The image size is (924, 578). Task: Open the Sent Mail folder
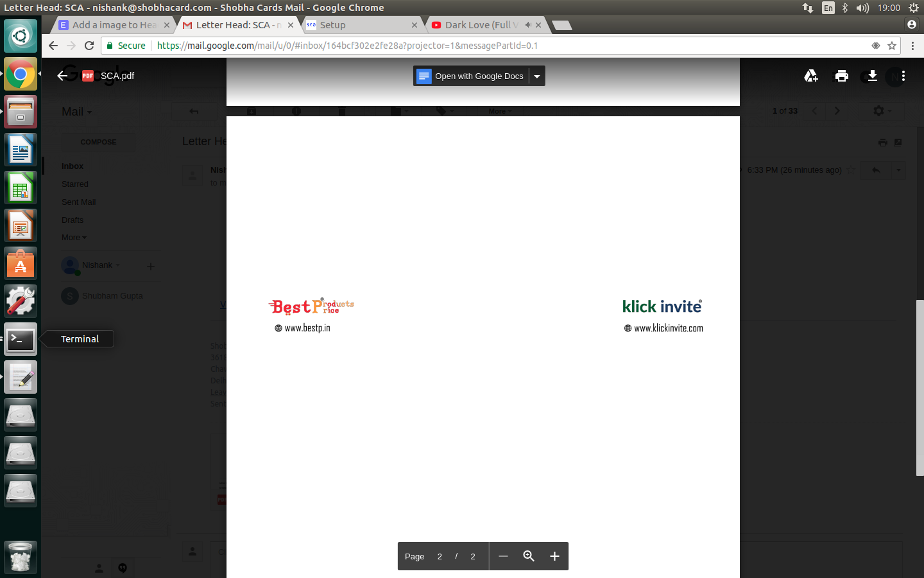tap(78, 202)
